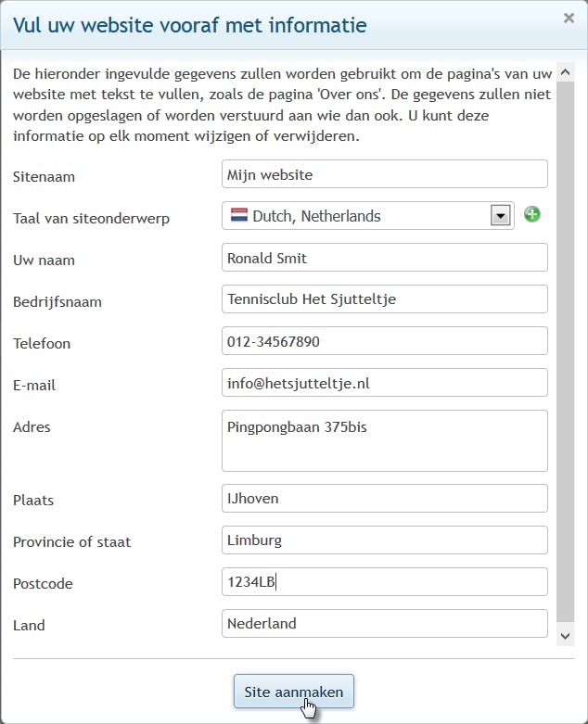Click the Taal van siteonderwerp label
588x724 pixels.
click(x=91, y=218)
